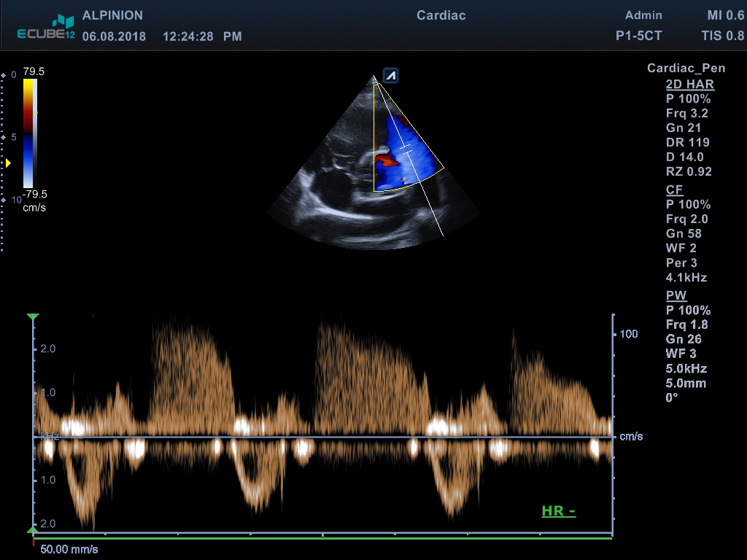The height and width of the screenshot is (560, 747).
Task: Select the PW parameter heading
Action: click(x=676, y=295)
